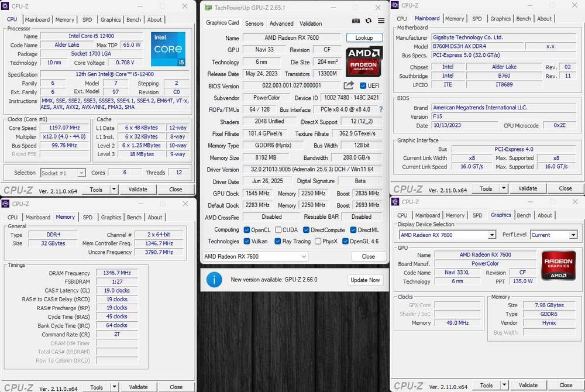Switch to Sensors tab in GPU-Z
Image resolution: width=585 pixels, height=392 pixels.
tap(254, 23)
